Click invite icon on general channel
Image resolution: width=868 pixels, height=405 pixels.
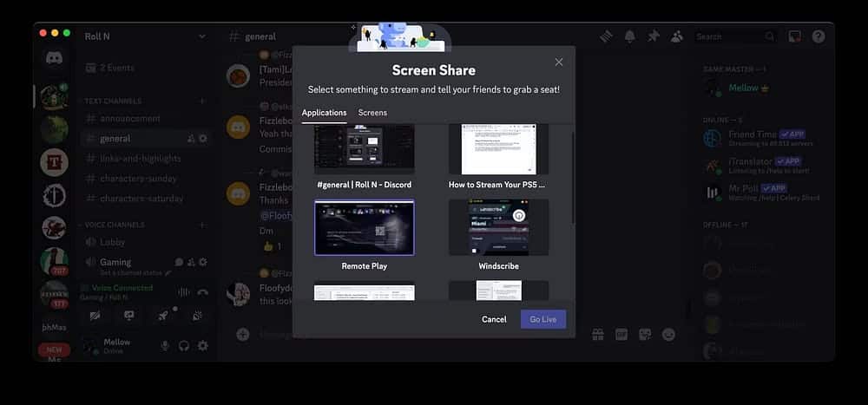(x=191, y=139)
